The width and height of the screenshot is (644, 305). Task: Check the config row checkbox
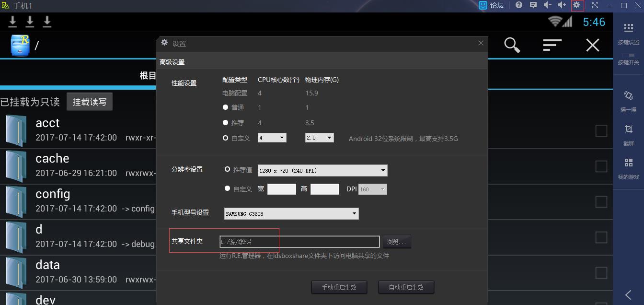pos(601,201)
